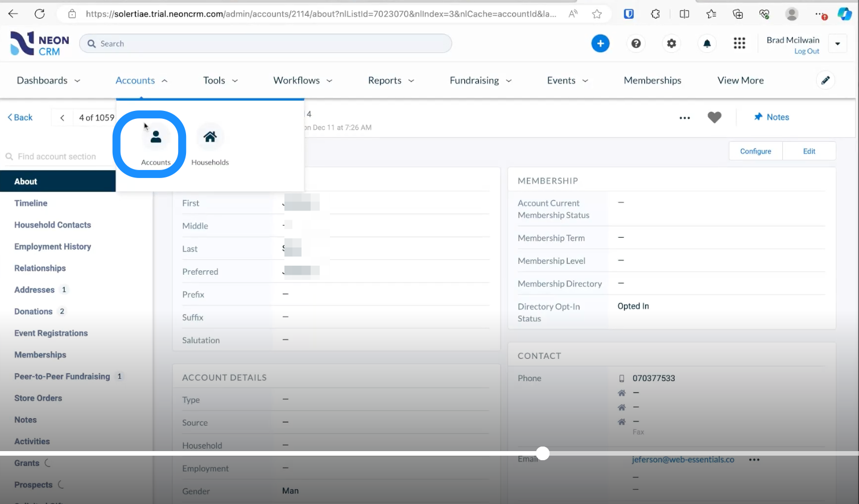Open the account three-dots menu
This screenshot has height=504, width=859.
[x=684, y=118]
